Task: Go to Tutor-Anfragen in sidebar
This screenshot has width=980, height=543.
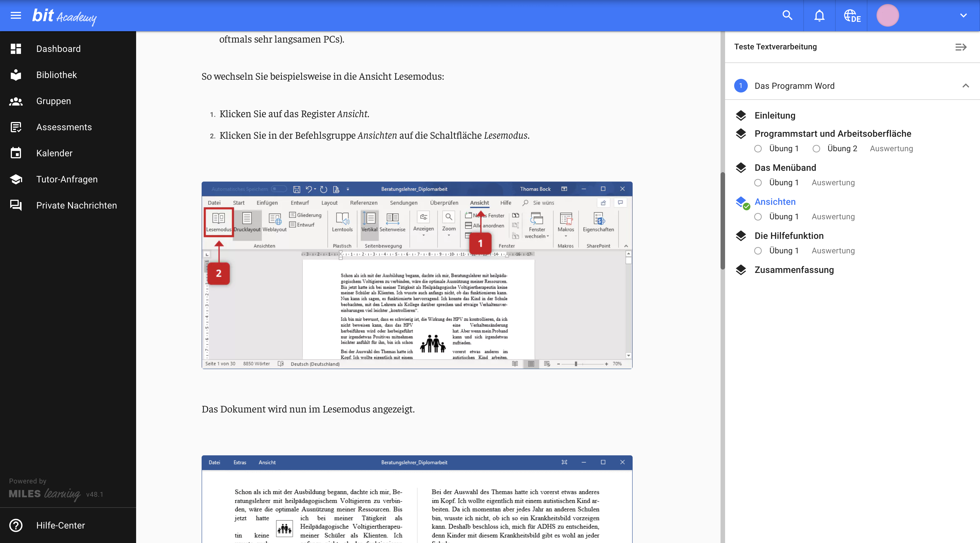Action: pos(67,179)
